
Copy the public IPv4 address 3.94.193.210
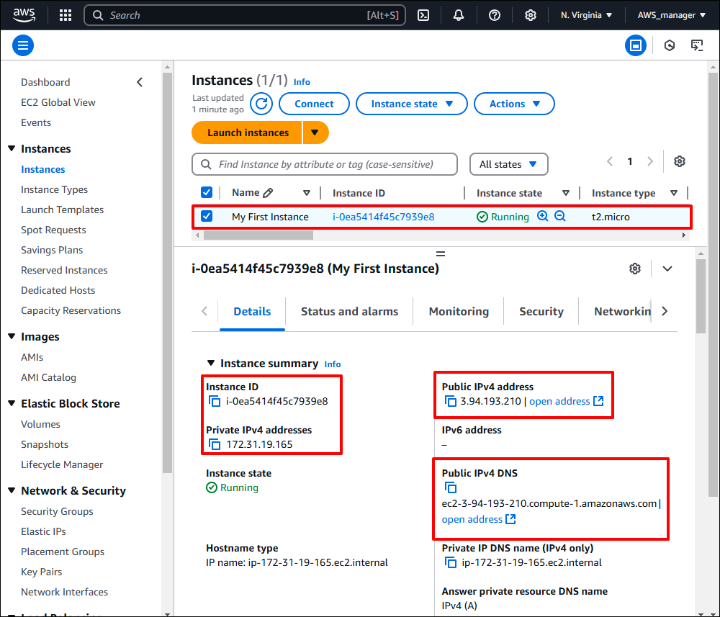(450, 401)
